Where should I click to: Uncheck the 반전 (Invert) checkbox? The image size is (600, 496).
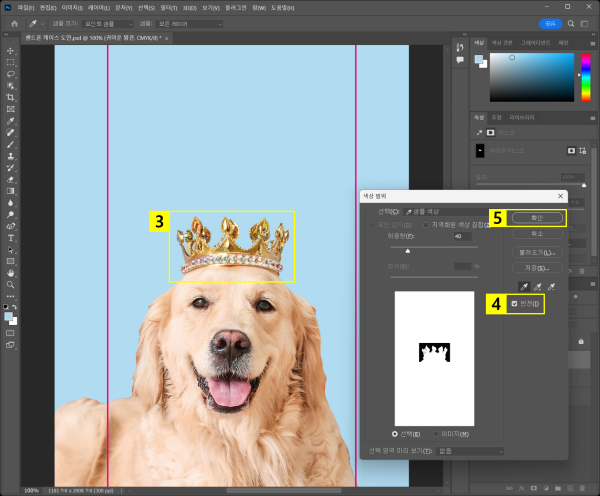coord(515,304)
